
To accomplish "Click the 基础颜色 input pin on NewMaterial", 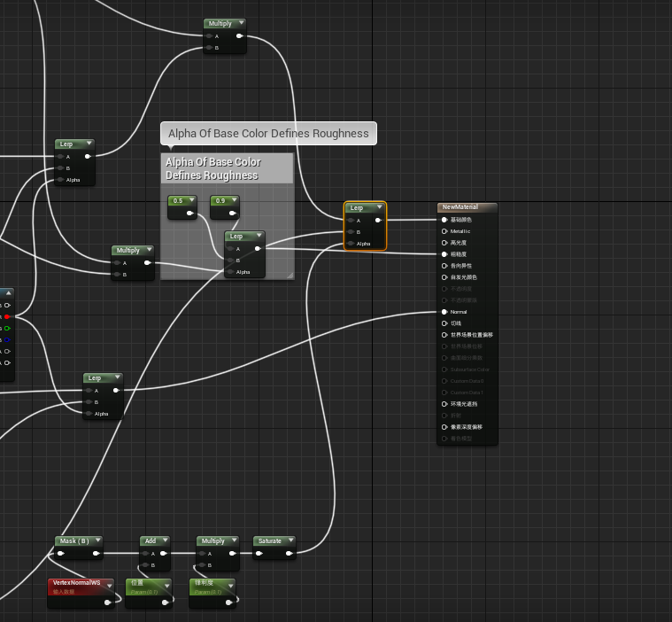I will pyautogui.click(x=444, y=220).
